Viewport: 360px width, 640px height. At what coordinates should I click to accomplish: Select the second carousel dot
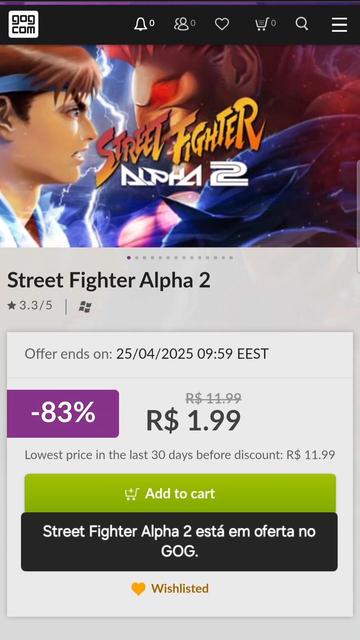click(x=137, y=258)
